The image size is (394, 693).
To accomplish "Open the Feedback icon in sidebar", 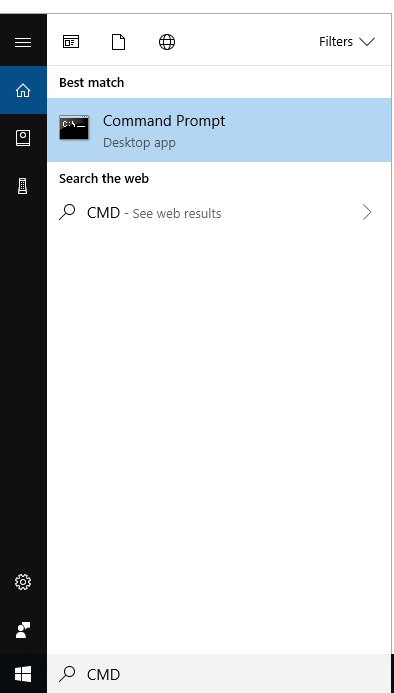I will coord(23,630).
